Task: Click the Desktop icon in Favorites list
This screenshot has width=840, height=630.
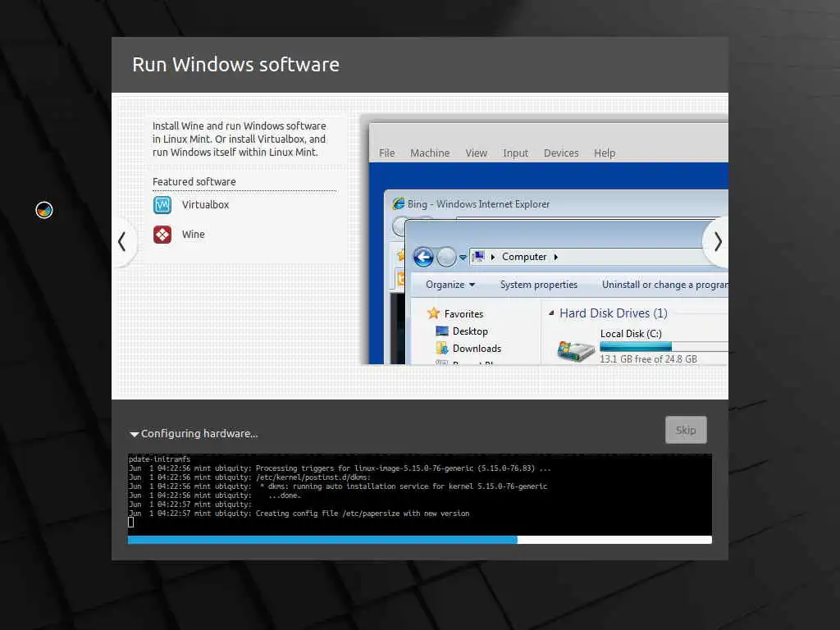Action: [442, 331]
